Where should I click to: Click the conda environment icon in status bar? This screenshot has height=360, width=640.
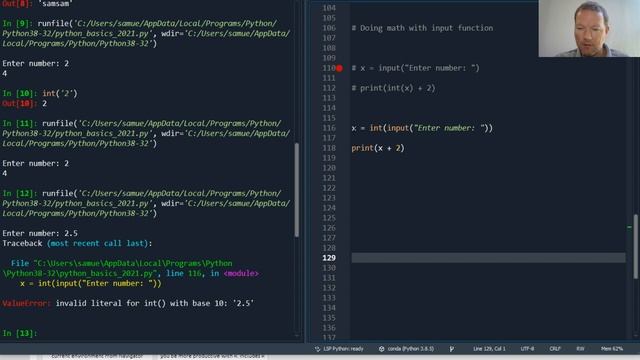click(x=381, y=349)
